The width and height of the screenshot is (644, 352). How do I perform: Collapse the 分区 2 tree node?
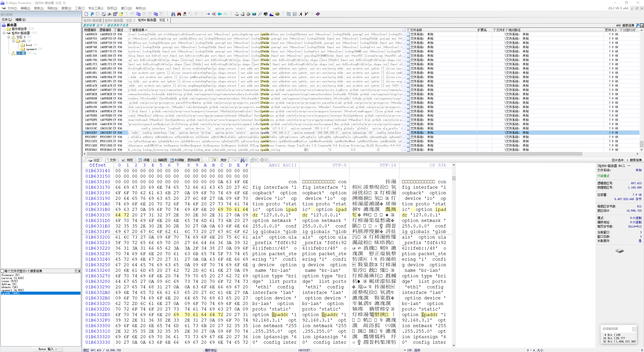[9, 37]
